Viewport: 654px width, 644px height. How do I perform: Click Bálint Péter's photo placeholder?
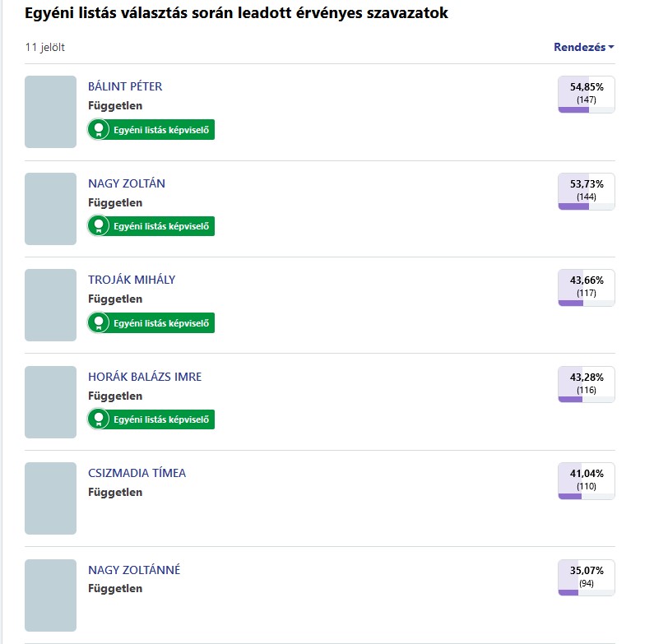51,112
